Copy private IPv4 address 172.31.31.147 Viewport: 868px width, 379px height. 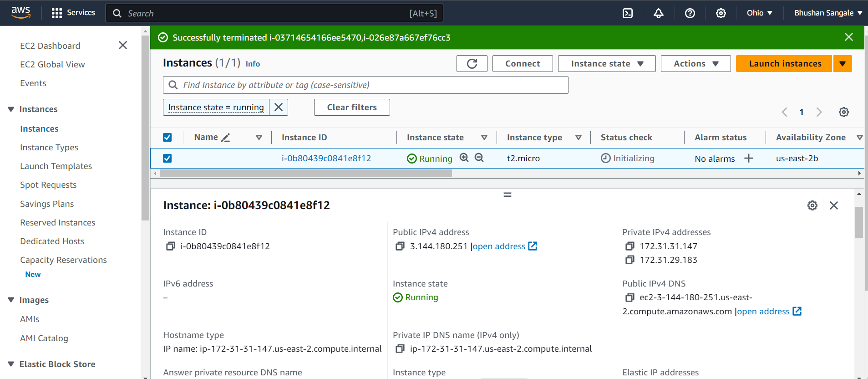point(630,246)
